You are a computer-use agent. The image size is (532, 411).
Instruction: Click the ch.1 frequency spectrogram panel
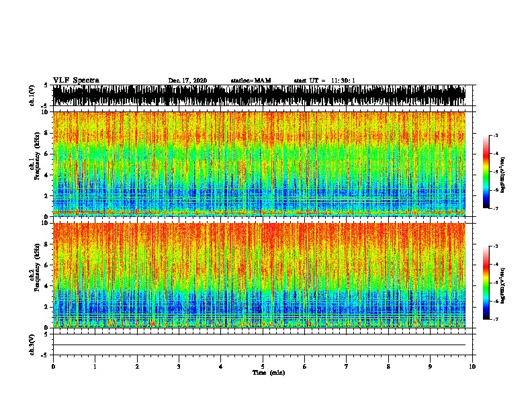pyautogui.click(x=259, y=164)
